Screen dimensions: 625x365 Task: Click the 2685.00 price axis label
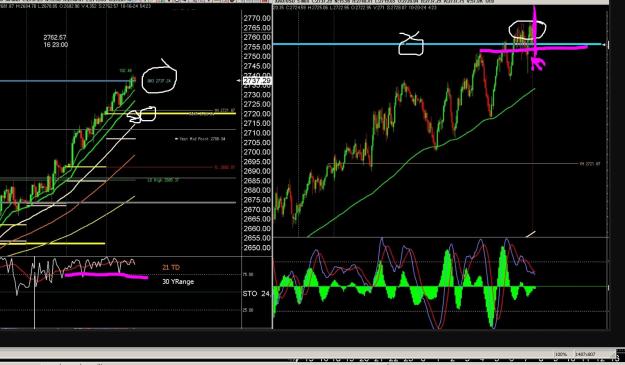257,181
